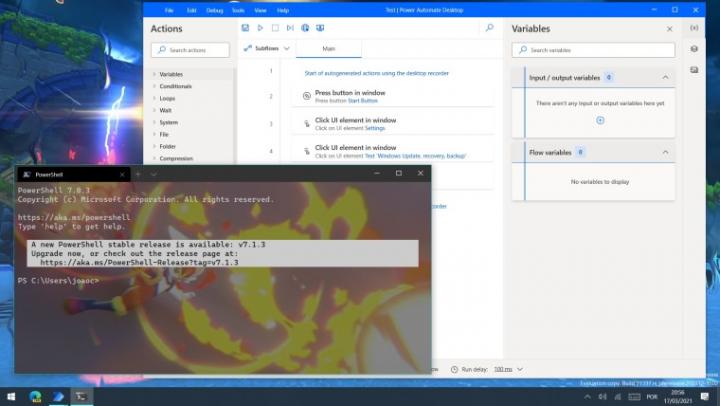The image size is (720, 406).
Task: Run the flow with play icon
Action: 260,28
